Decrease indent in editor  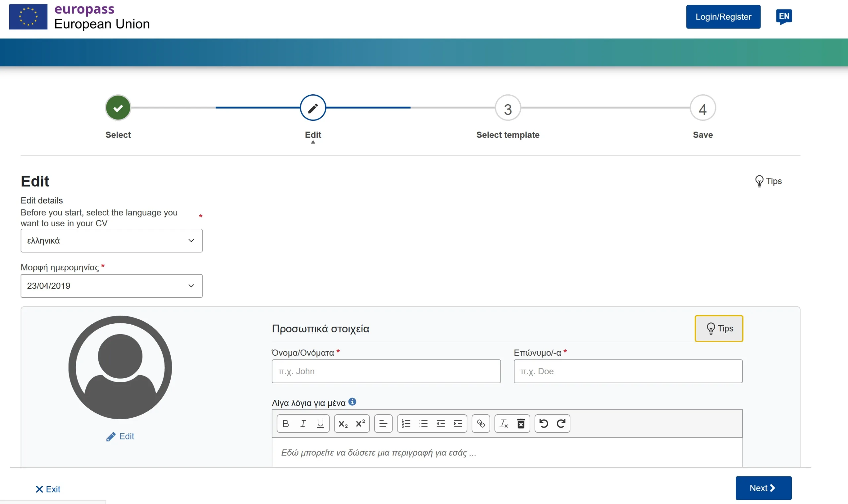tap(441, 424)
